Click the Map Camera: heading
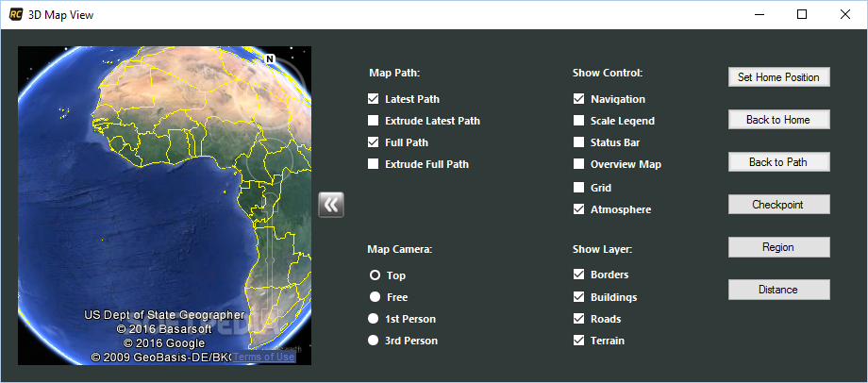Image resolution: width=868 pixels, height=383 pixels. tap(400, 249)
